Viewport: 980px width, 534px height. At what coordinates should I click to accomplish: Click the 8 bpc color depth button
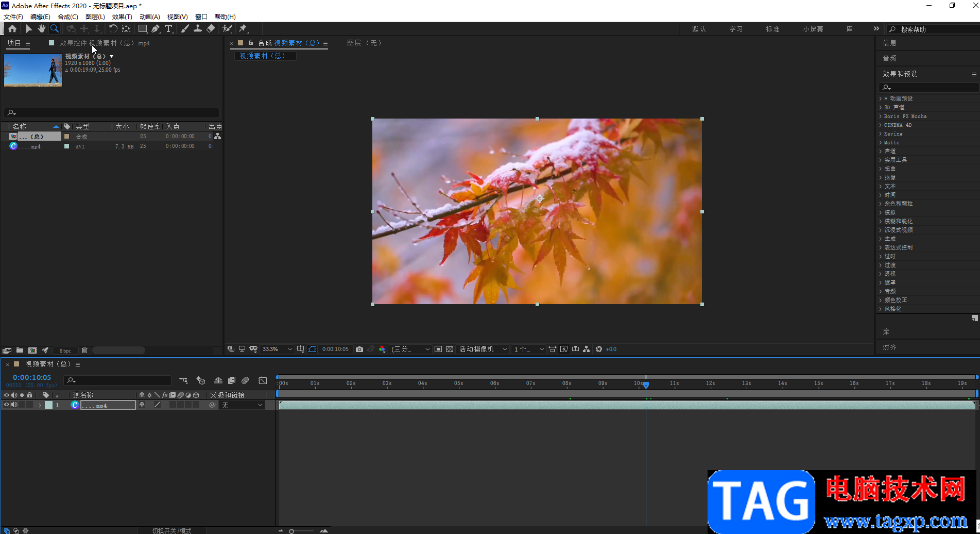[x=65, y=351]
